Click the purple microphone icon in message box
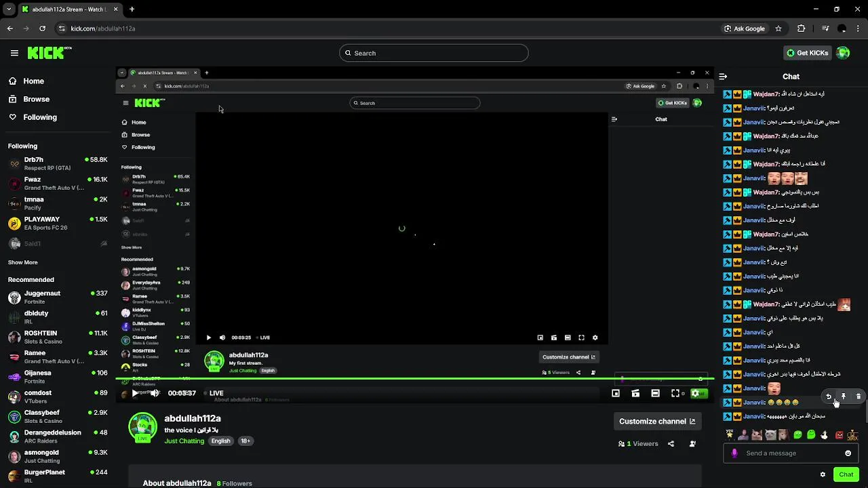 click(734, 453)
